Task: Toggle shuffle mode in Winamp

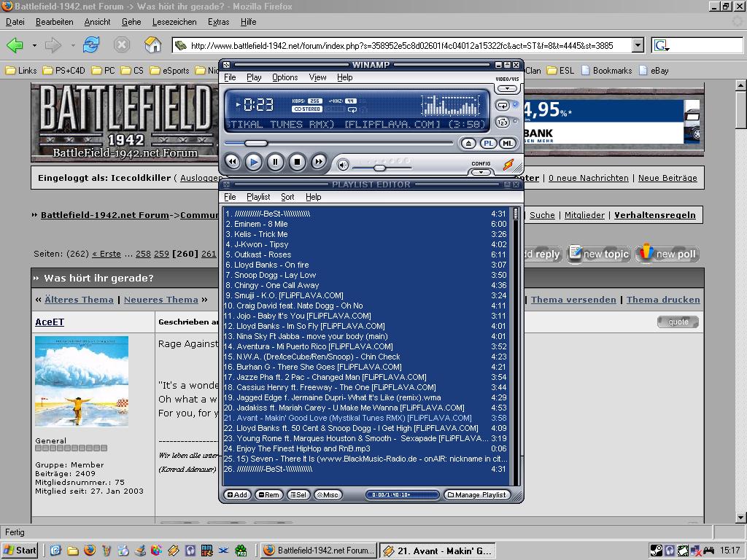Action: pos(502,122)
